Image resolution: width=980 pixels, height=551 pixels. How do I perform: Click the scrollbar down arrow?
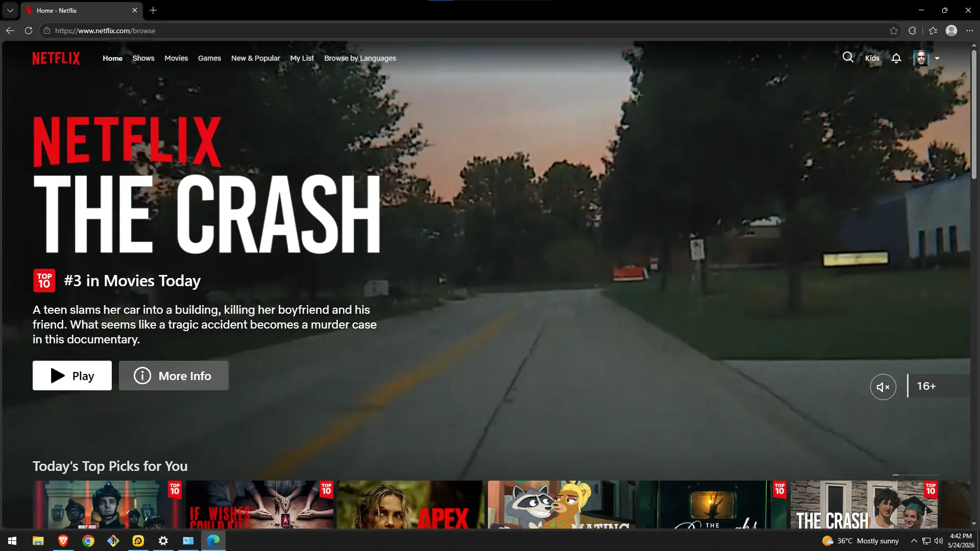tap(974, 523)
